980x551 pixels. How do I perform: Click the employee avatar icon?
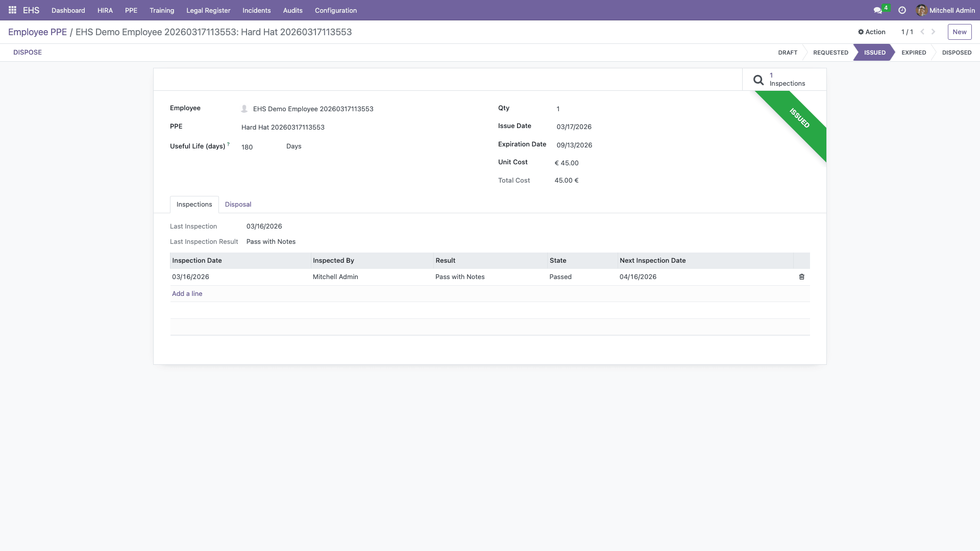coord(244,109)
